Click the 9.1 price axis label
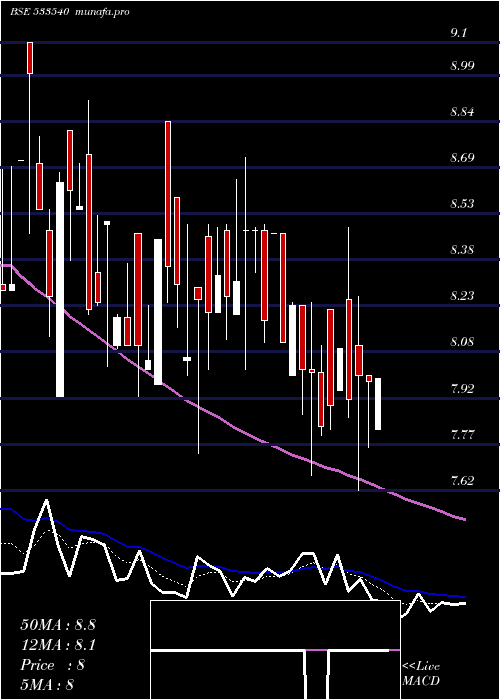The image size is (500, 700). (x=459, y=33)
